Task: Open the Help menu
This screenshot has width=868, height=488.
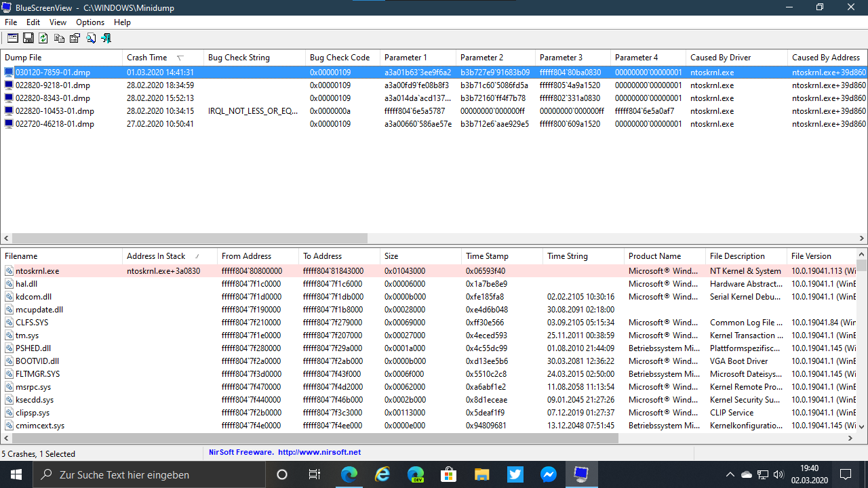Action: (122, 22)
